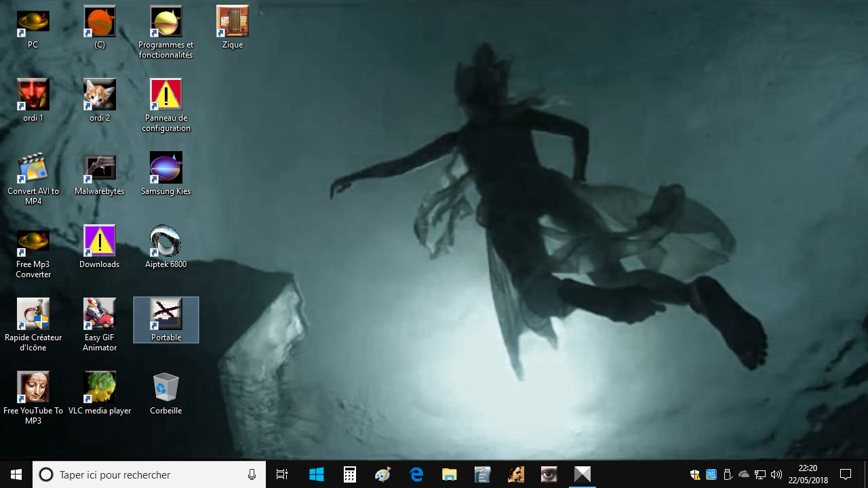The image size is (868, 488).
Task: Open network status tray icon
Action: tap(760, 474)
